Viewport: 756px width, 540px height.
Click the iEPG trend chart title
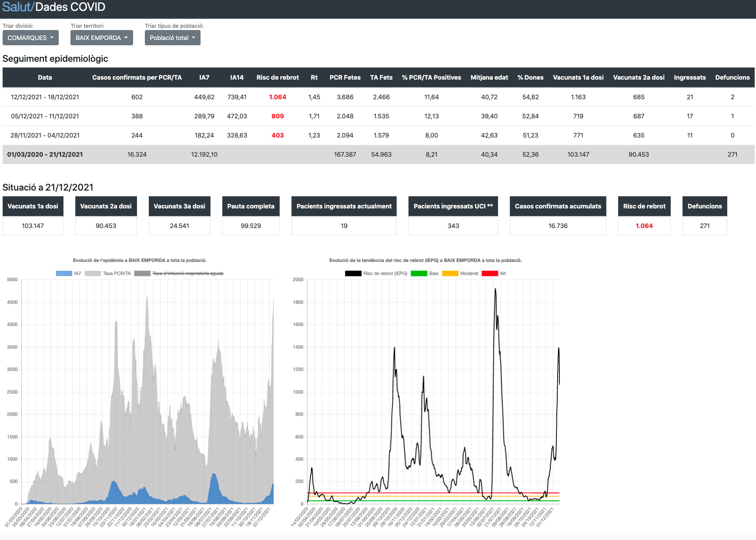point(425,260)
